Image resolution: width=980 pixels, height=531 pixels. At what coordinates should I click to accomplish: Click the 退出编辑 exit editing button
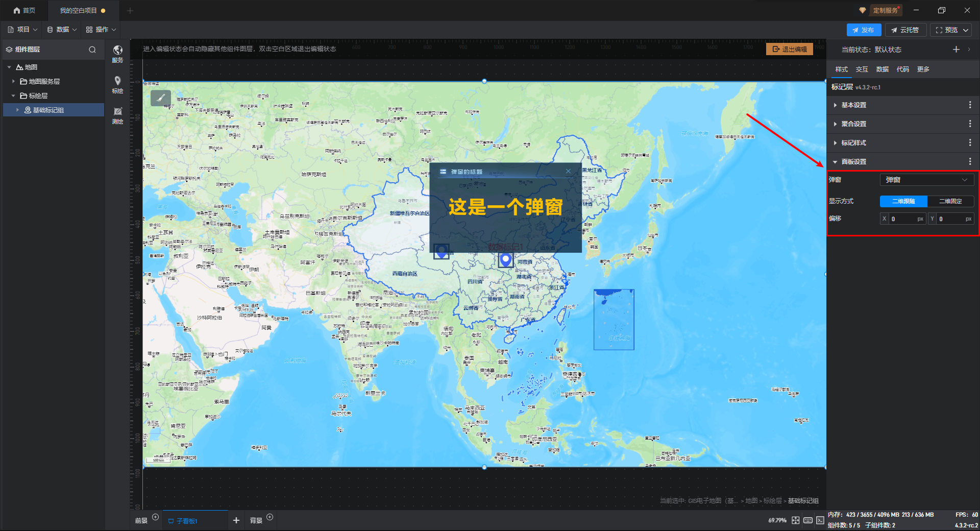(790, 49)
